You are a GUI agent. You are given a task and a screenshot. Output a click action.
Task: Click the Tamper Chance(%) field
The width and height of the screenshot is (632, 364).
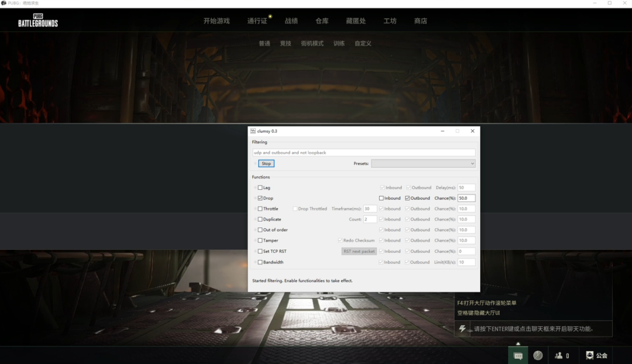coord(466,241)
